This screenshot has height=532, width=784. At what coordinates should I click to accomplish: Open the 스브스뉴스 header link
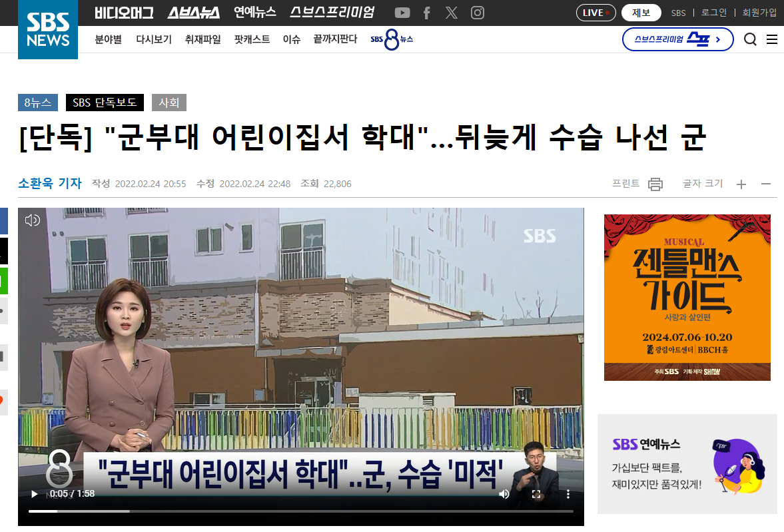pyautogui.click(x=193, y=13)
